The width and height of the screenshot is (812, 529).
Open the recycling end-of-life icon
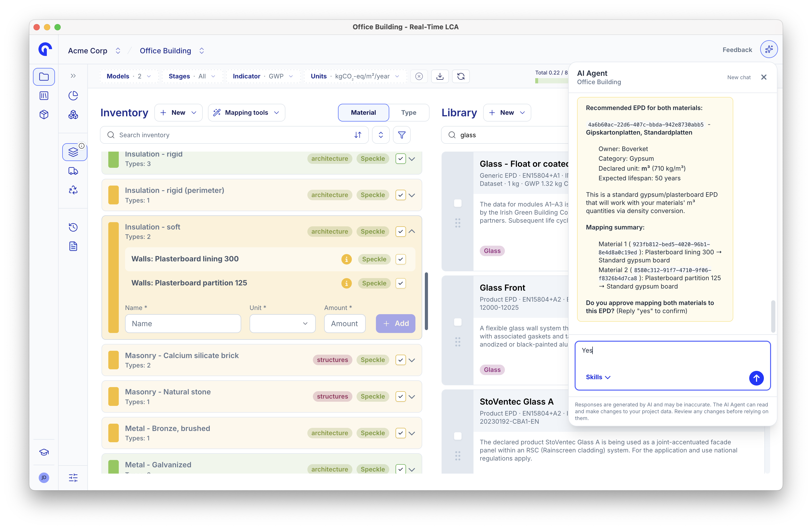73,190
